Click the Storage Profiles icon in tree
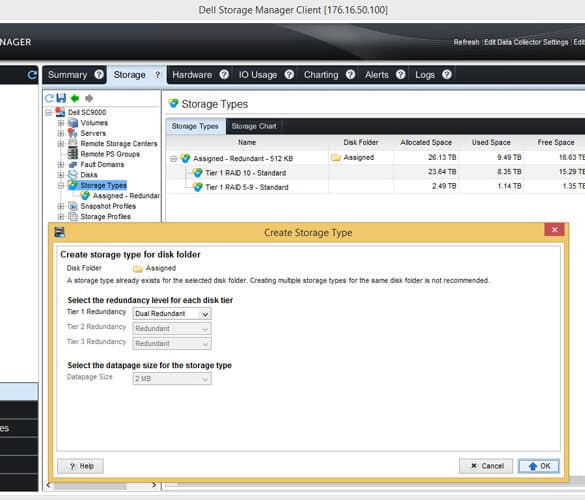 pyautogui.click(x=73, y=216)
